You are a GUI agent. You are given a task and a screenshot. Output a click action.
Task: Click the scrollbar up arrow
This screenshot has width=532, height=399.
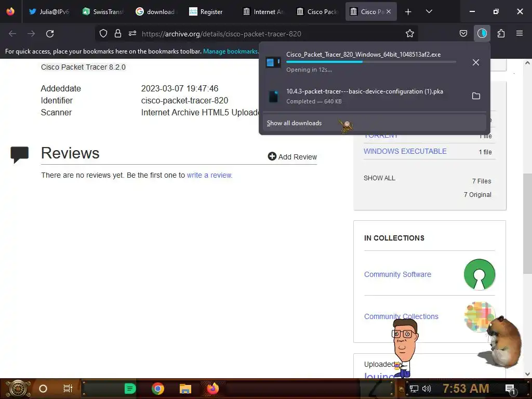(527, 63)
